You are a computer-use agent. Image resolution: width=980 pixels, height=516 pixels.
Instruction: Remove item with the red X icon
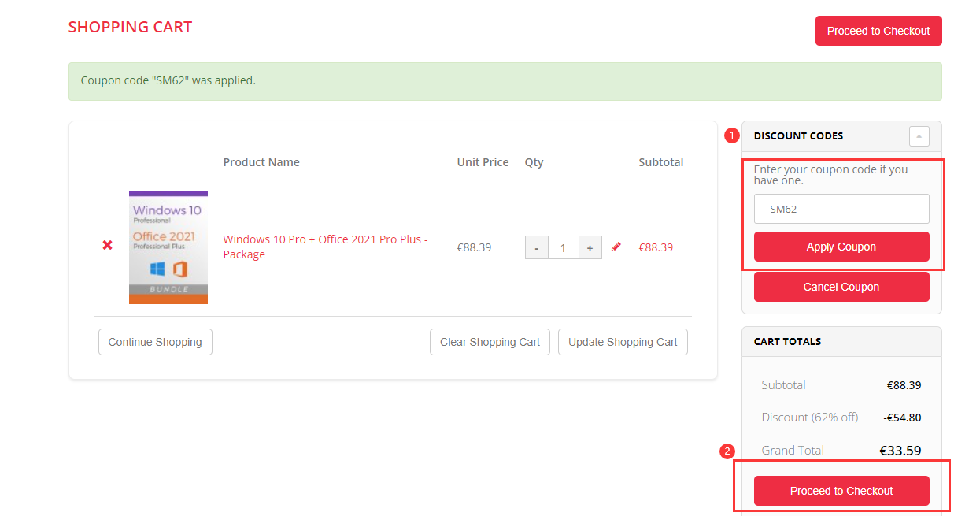click(x=107, y=246)
